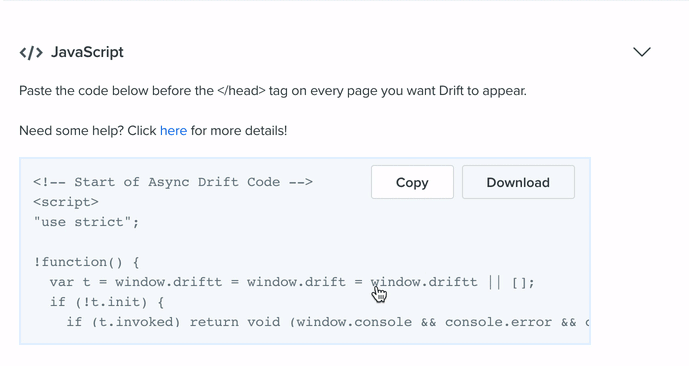Download the Drift code snippet
The width and height of the screenshot is (689, 366).
point(518,182)
